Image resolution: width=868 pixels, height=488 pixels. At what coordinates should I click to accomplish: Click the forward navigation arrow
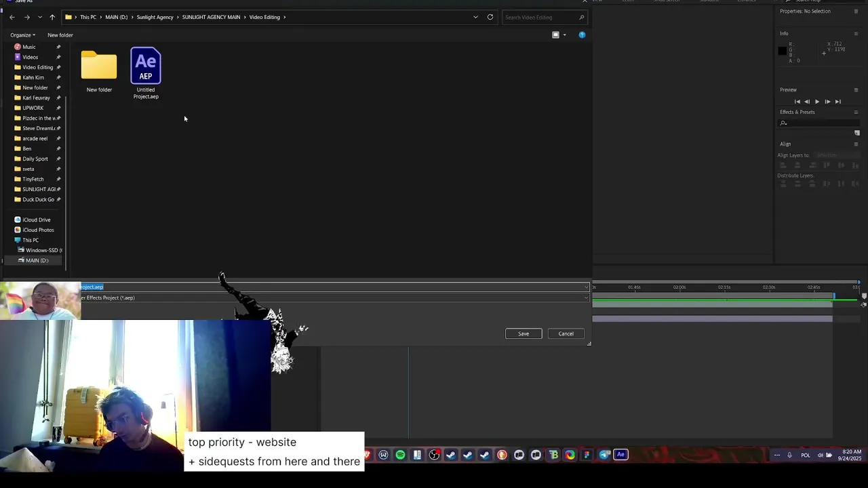[27, 17]
